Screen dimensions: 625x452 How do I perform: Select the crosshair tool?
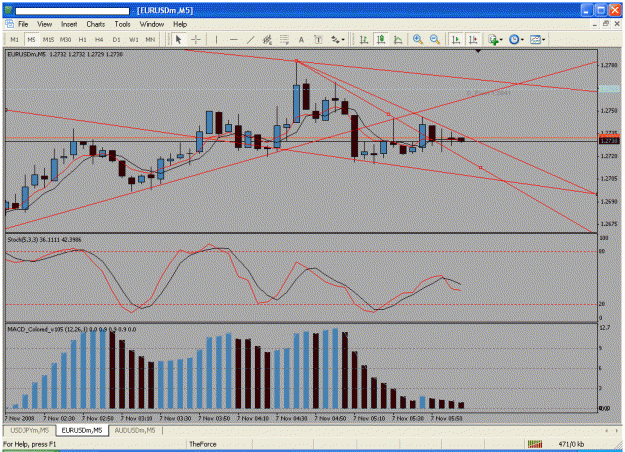tap(196, 39)
